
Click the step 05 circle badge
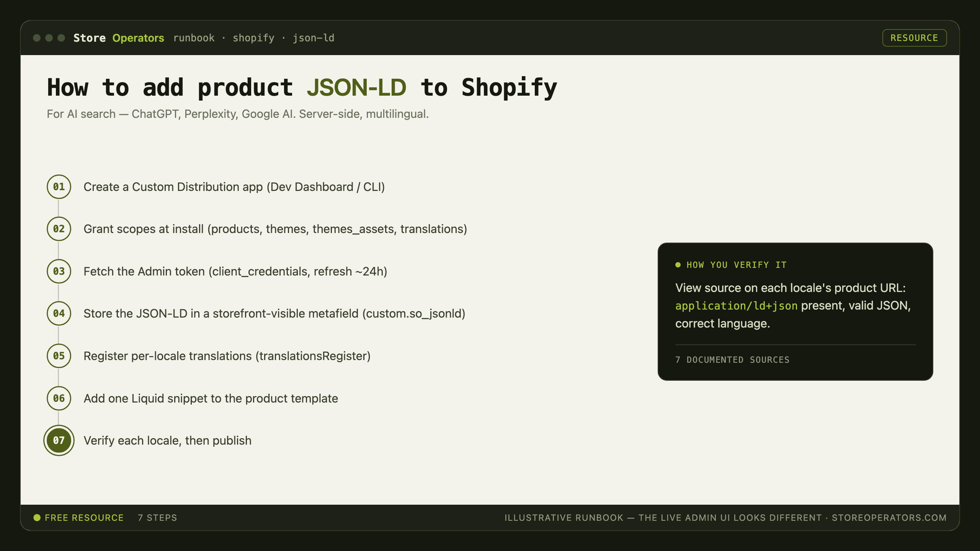coord(59,356)
